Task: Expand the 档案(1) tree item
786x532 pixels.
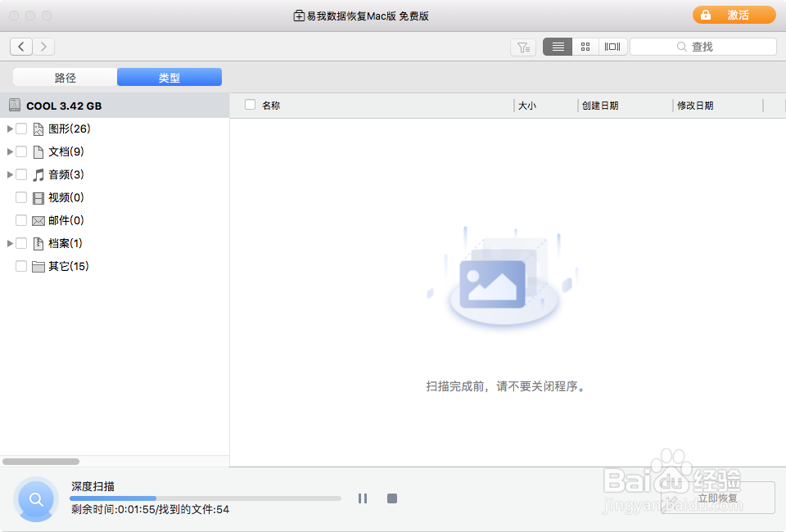Action: (9, 243)
